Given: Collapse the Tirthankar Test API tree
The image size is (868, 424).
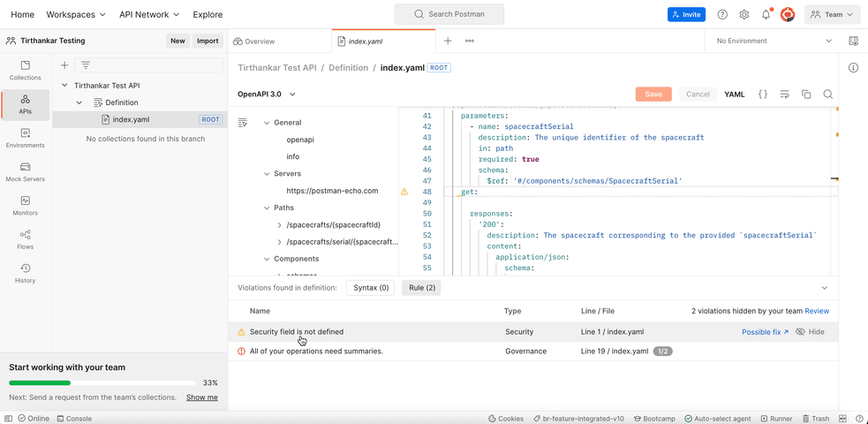Looking at the screenshot, I should coord(64,86).
